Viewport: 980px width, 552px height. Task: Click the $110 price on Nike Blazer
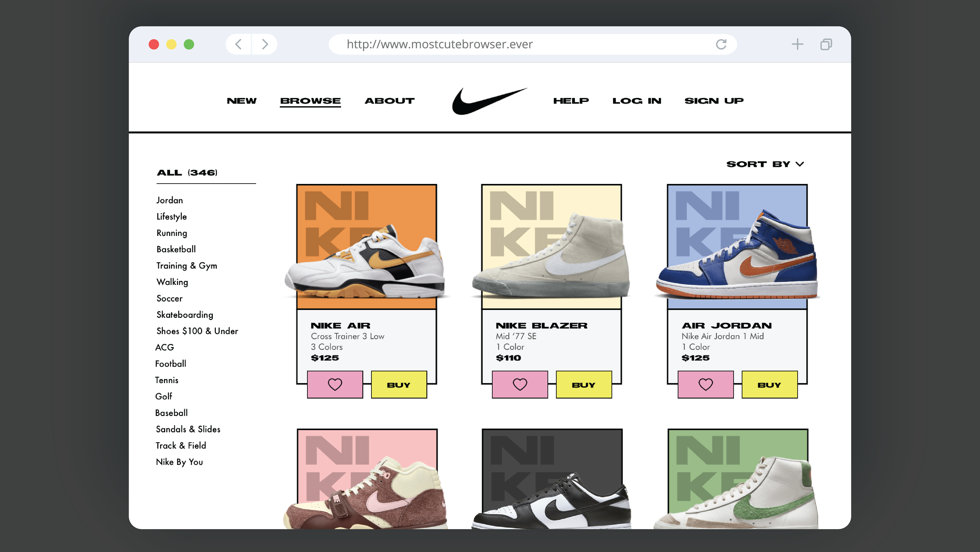point(508,358)
